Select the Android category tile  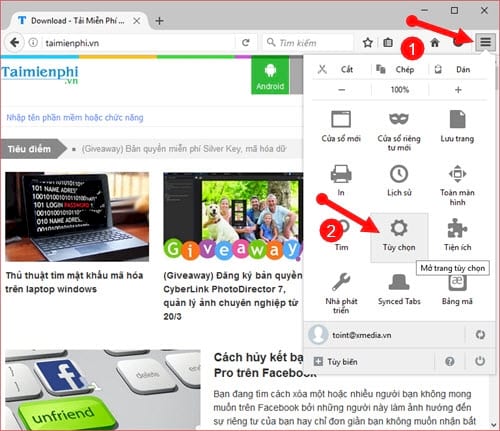point(270,75)
